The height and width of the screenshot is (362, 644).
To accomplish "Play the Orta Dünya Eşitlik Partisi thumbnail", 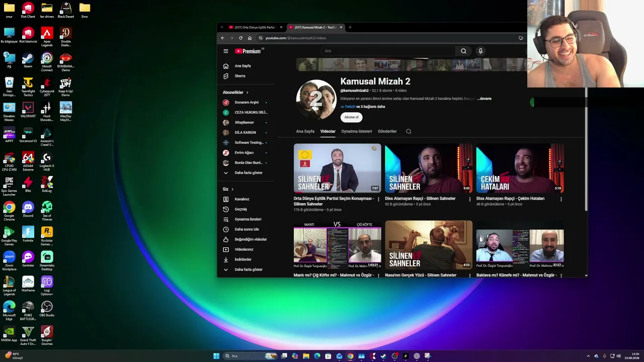I will [x=338, y=168].
